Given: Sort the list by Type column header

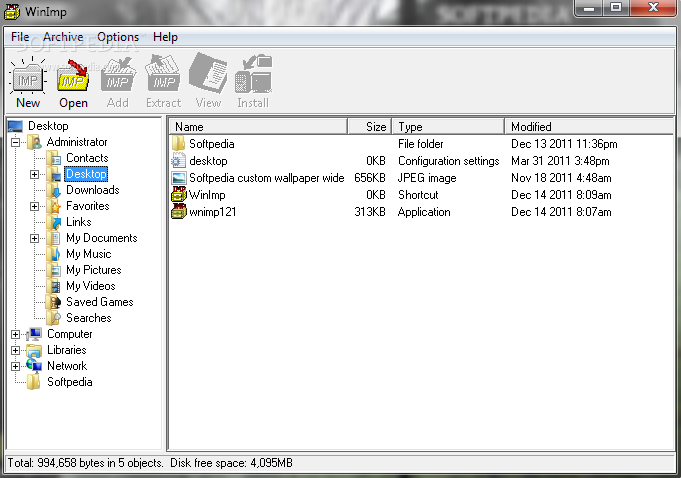Looking at the screenshot, I should [x=448, y=126].
